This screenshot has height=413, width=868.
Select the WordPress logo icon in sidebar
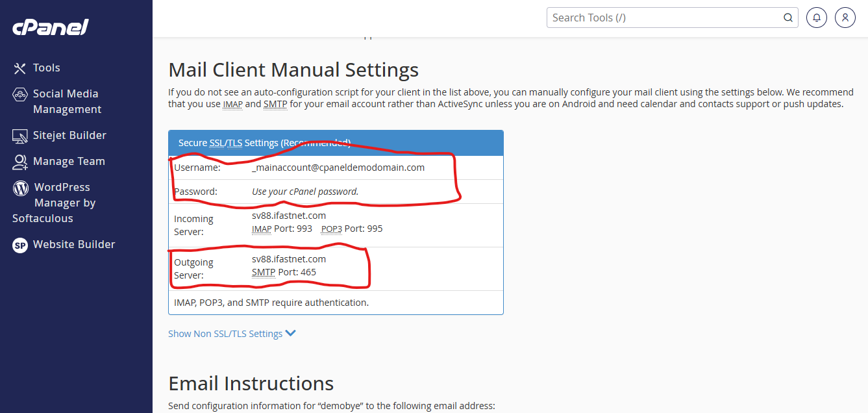tap(21, 188)
